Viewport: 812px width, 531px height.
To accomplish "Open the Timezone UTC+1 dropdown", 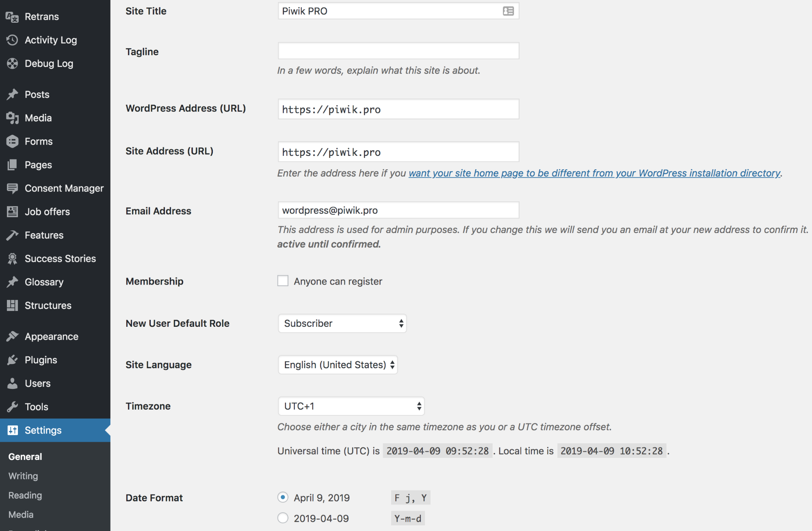I will click(351, 406).
